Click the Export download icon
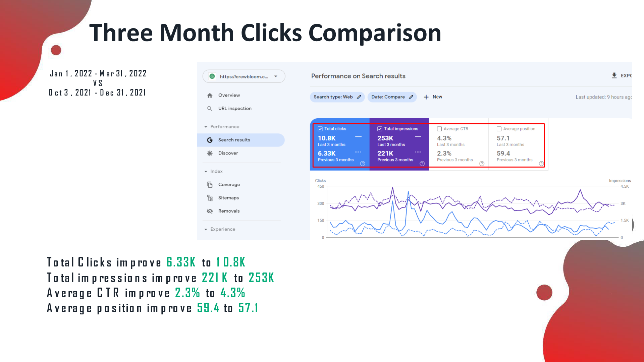This screenshot has width=644, height=362. click(x=614, y=76)
